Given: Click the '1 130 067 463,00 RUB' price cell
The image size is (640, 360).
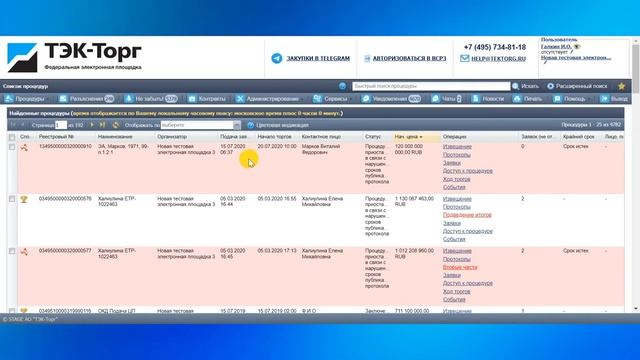Looking at the screenshot, I should click(x=414, y=201).
